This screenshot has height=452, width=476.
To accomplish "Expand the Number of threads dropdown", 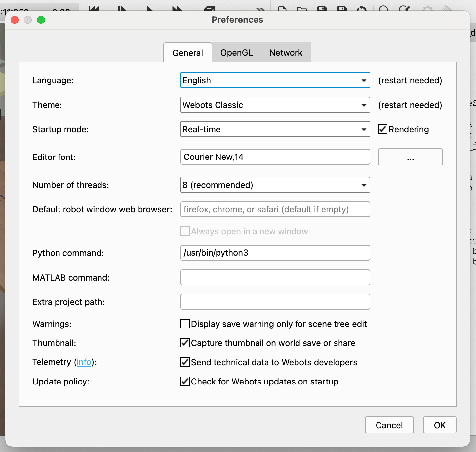I will 275,185.
